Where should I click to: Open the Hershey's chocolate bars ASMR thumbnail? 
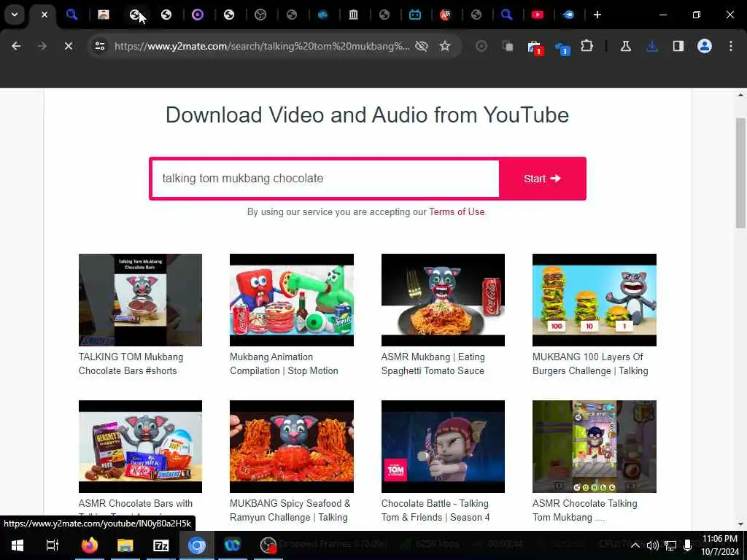(x=140, y=447)
